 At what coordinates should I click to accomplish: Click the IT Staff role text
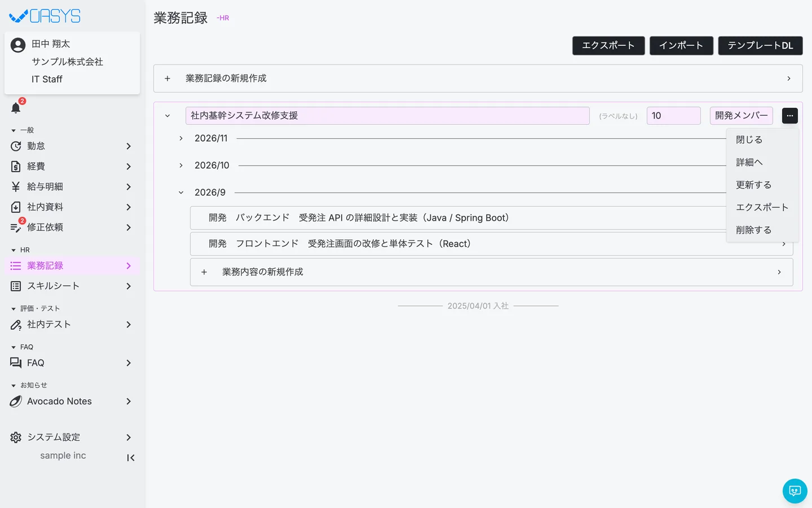point(47,80)
